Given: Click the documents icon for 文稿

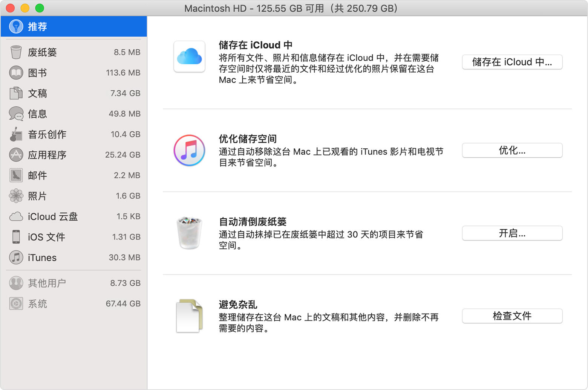Looking at the screenshot, I should [16, 93].
